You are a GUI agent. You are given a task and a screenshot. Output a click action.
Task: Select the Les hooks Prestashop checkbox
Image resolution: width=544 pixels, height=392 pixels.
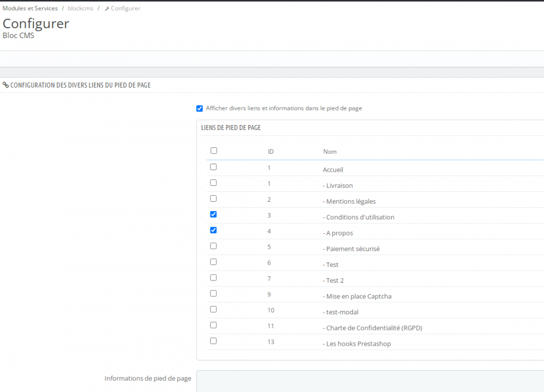tap(213, 341)
